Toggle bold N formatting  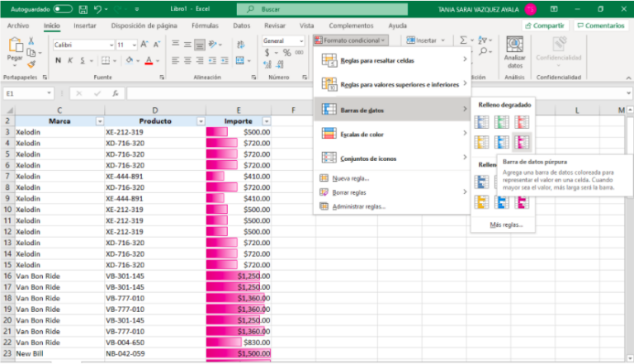59,61
